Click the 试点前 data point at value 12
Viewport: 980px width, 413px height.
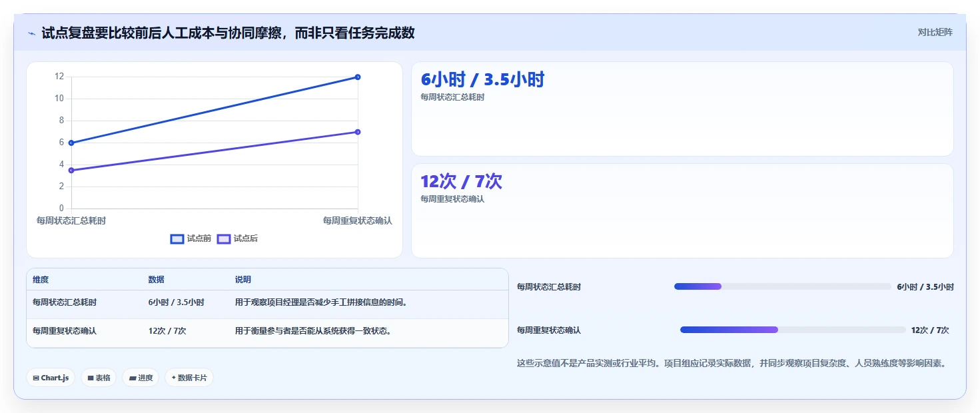coord(358,77)
